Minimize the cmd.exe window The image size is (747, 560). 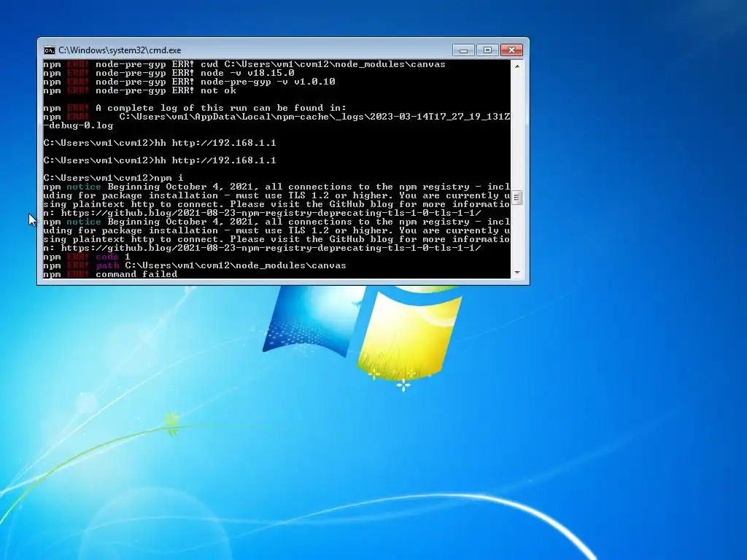(463, 50)
